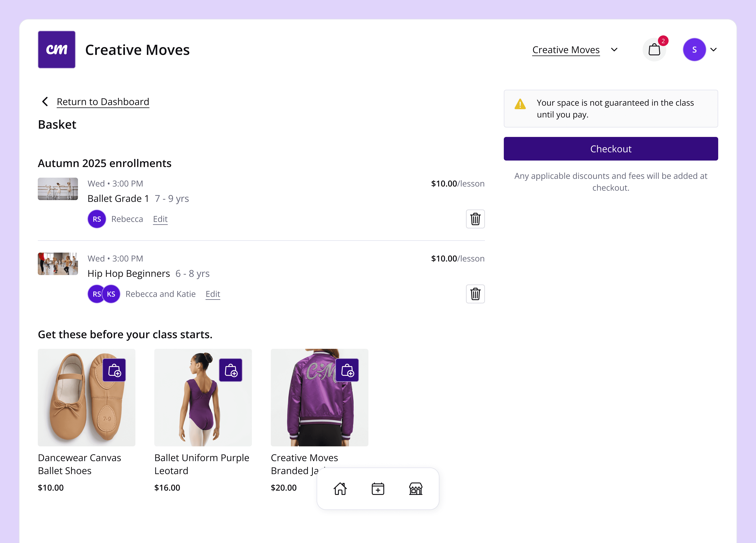Viewport: 756px width, 543px height.
Task: Add Purple Leotard to basket
Action: point(231,370)
